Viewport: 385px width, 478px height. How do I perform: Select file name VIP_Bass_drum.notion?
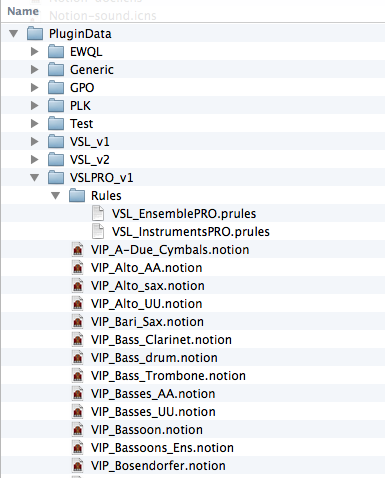tap(154, 358)
